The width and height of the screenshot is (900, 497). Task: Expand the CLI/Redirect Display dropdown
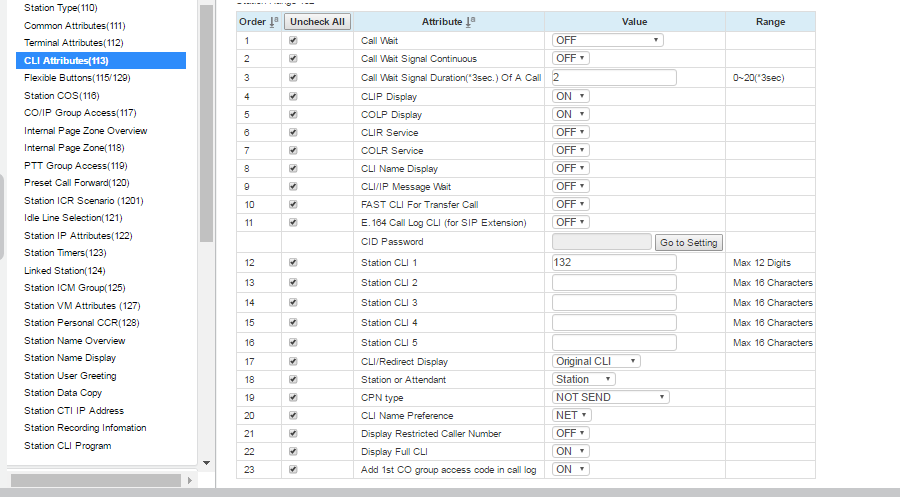pos(596,361)
